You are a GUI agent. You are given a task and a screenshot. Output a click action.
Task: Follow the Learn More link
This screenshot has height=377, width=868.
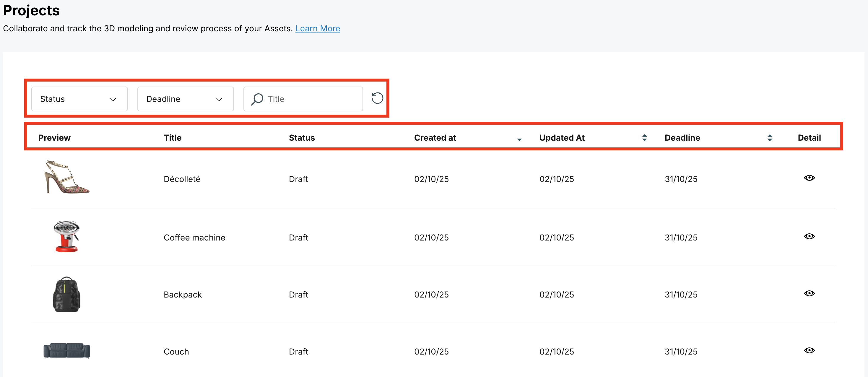pos(318,29)
